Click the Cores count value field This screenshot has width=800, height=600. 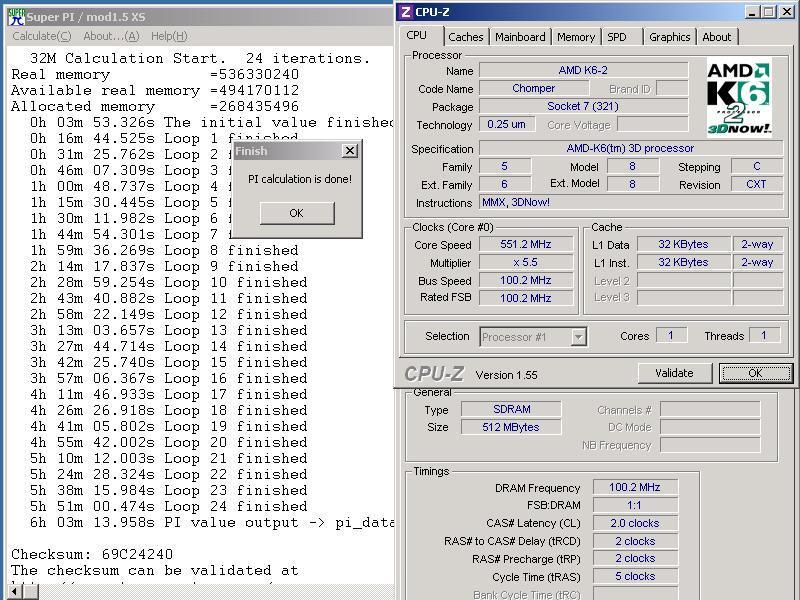[x=671, y=335]
